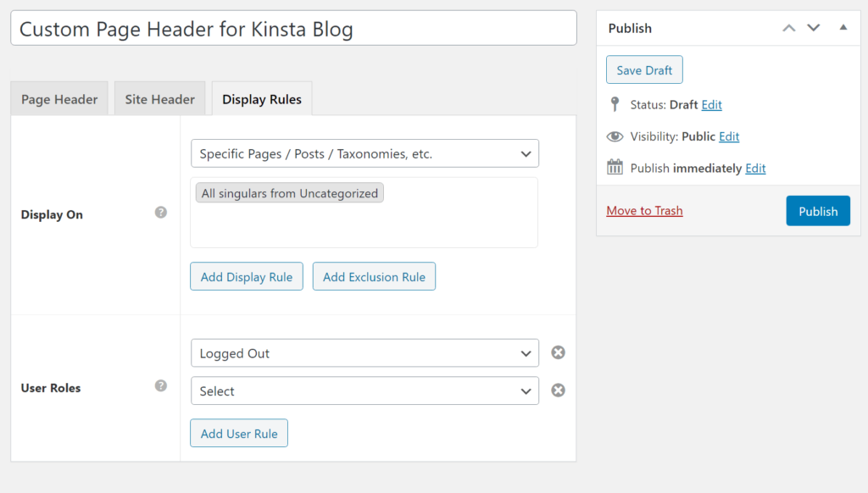
Task: Click the Move to Trash link
Action: tap(644, 211)
